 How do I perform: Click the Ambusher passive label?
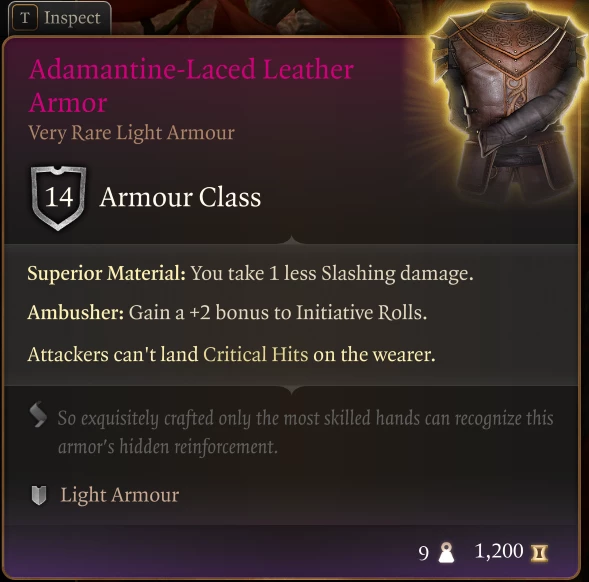76,313
